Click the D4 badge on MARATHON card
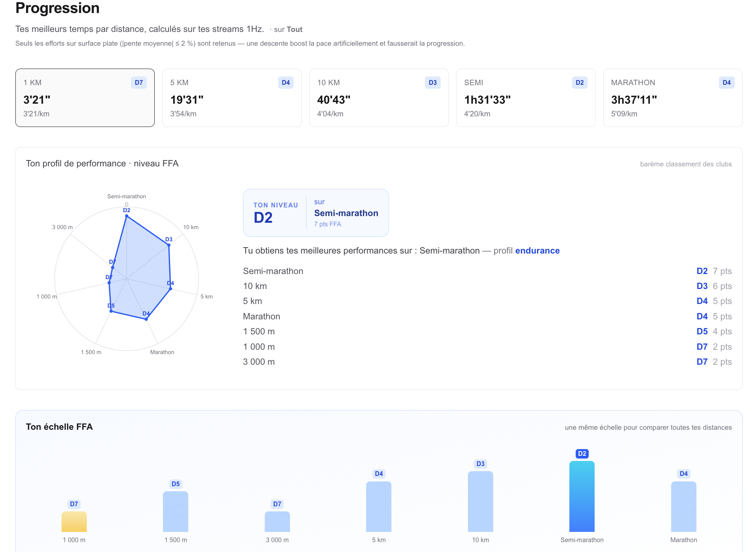The width and height of the screenshot is (756, 552). 727,82
